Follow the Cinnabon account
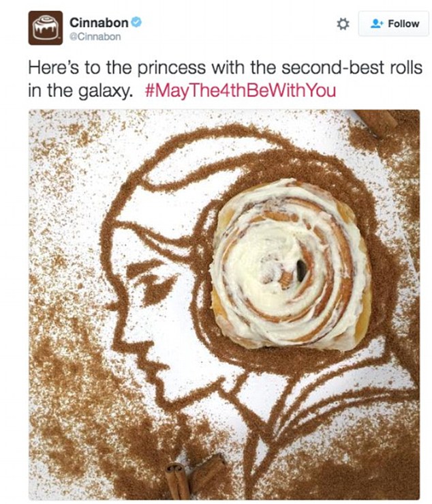Screen dimensions: 432x504 coord(393,23)
